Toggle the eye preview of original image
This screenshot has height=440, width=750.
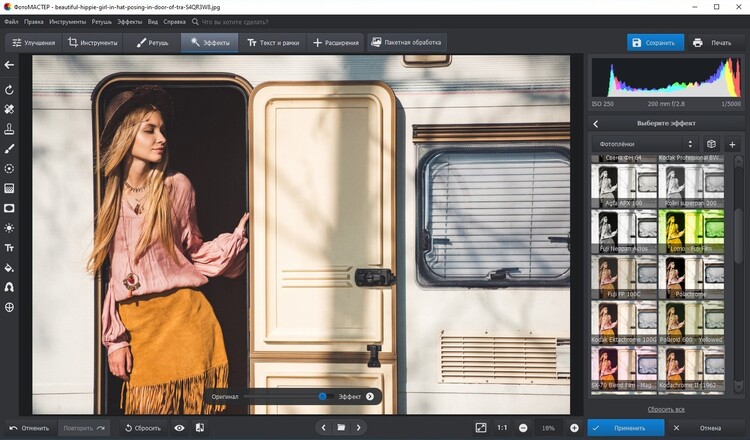coord(180,427)
